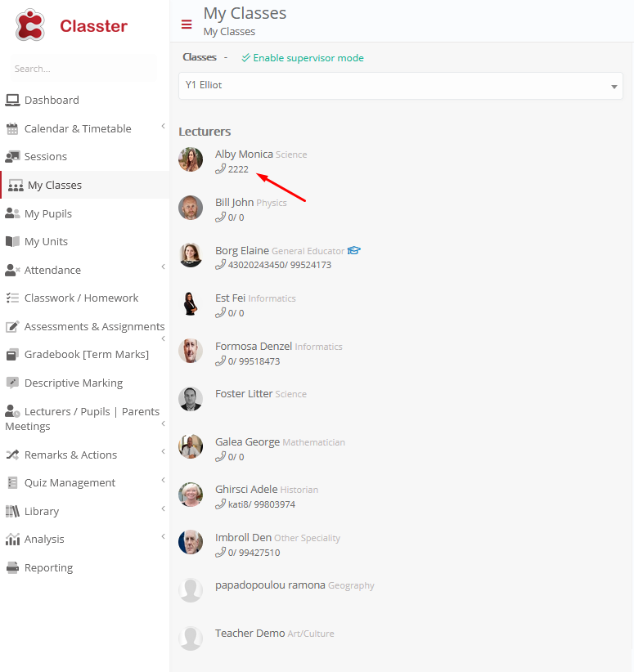Click the Classter logo icon
This screenshot has width=634, height=672.
tap(29, 25)
